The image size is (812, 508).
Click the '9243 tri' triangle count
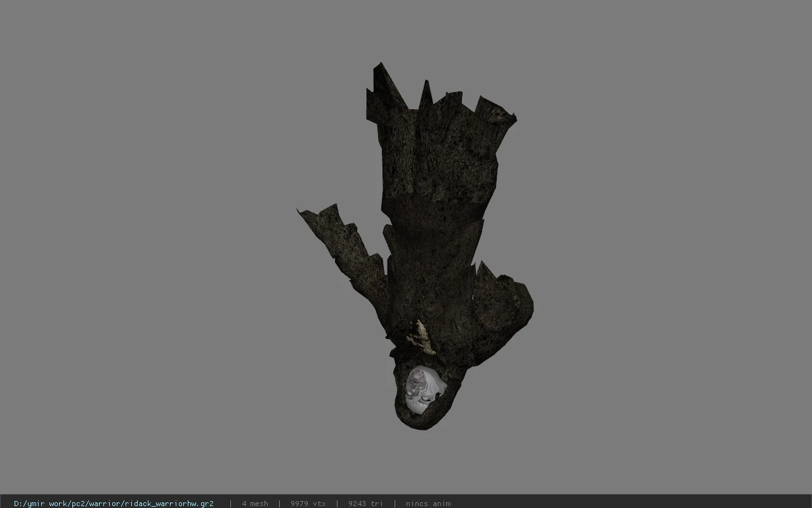[x=365, y=504]
